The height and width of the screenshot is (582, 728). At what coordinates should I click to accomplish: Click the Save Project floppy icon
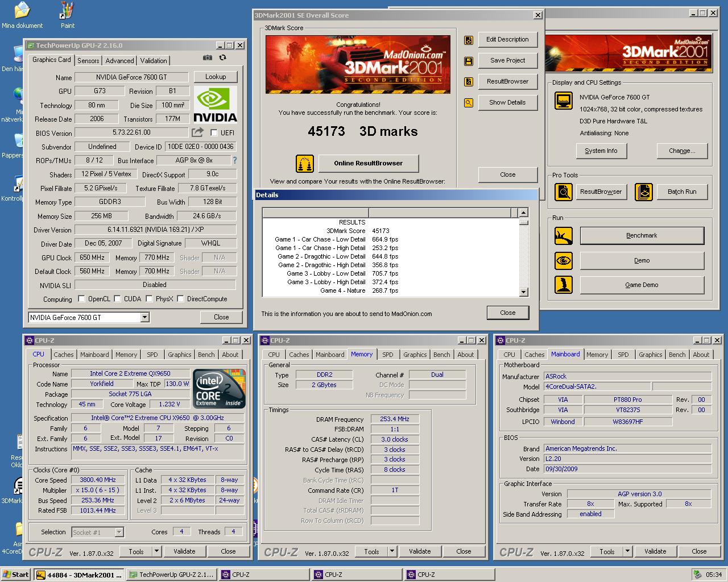[469, 61]
